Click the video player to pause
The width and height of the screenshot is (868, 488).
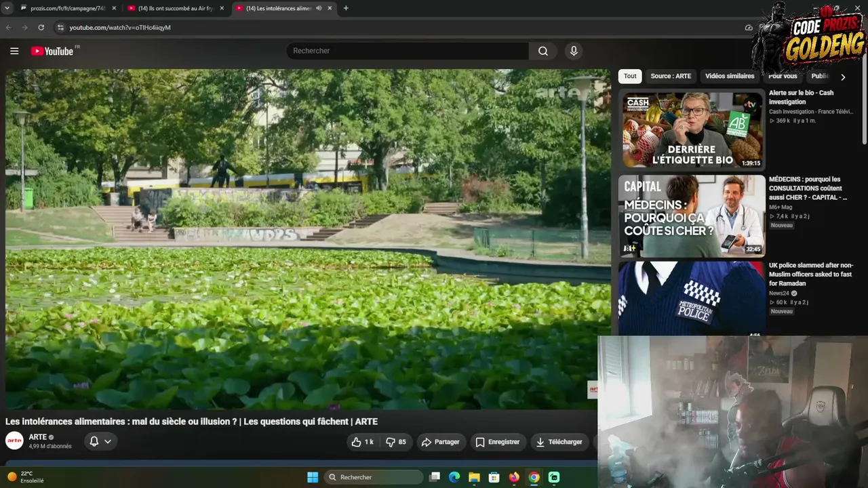(309, 239)
